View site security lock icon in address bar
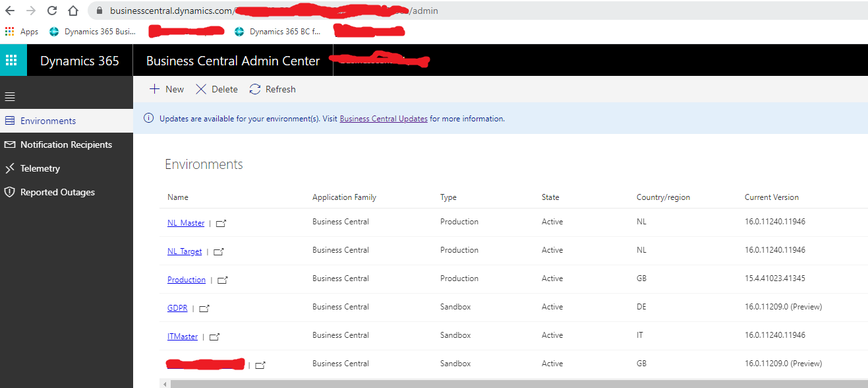This screenshot has height=388, width=868. [x=100, y=11]
